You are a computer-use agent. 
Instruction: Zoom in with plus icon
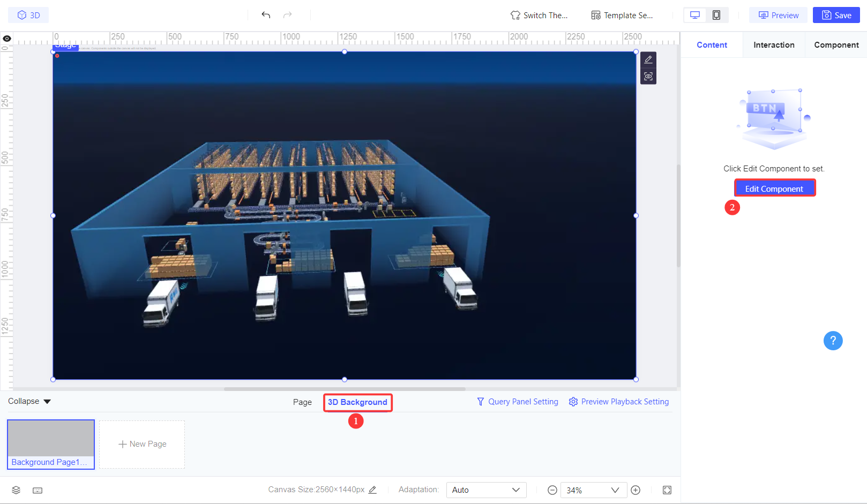(636, 490)
